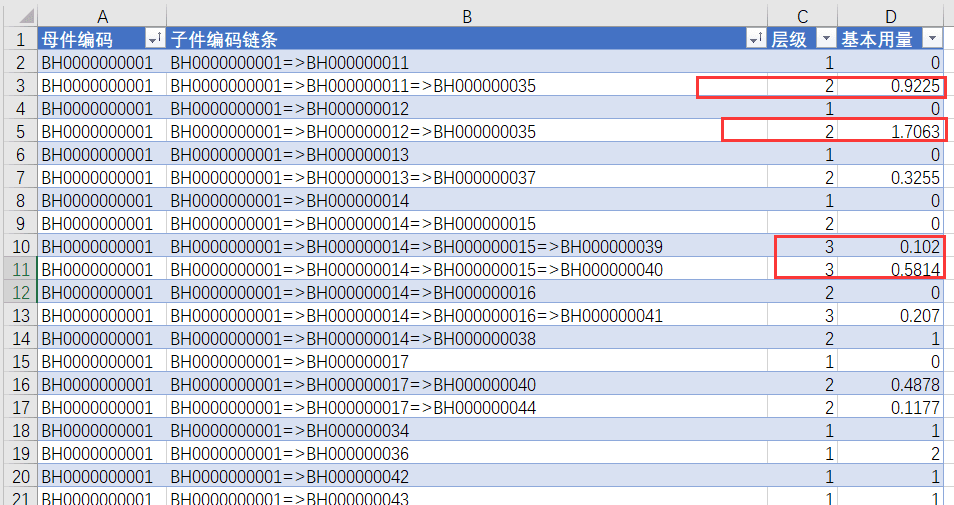Open filter dropdown for 层级 column
This screenshot has height=505, width=954.
tap(826, 40)
